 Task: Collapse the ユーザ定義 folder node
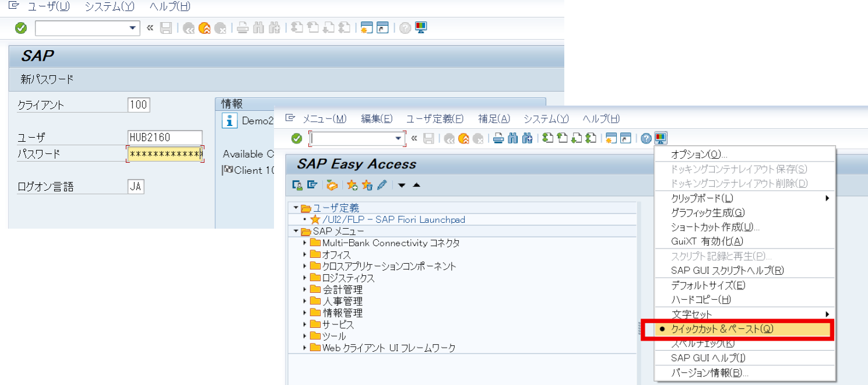pos(296,208)
